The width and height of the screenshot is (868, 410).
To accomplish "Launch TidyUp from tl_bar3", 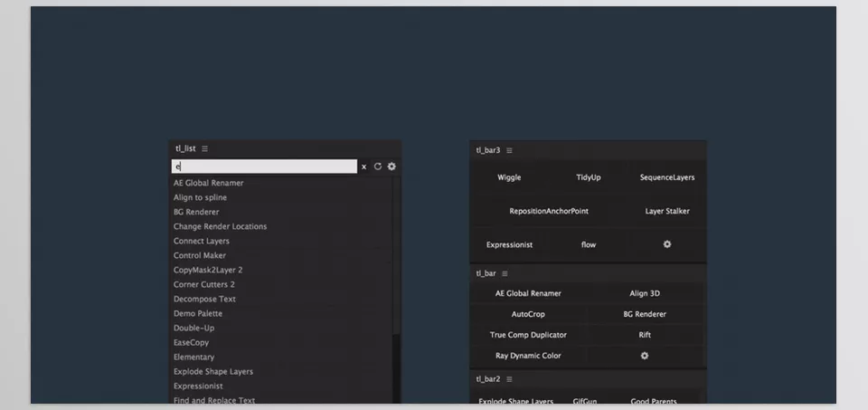I will point(588,177).
